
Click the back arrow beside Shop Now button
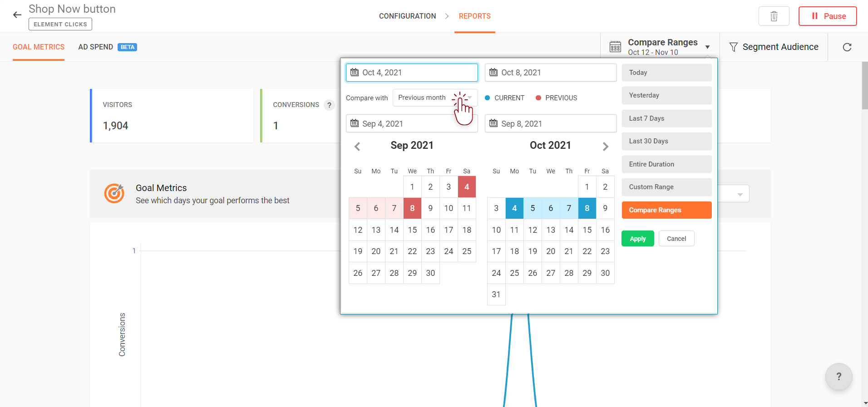(x=17, y=15)
